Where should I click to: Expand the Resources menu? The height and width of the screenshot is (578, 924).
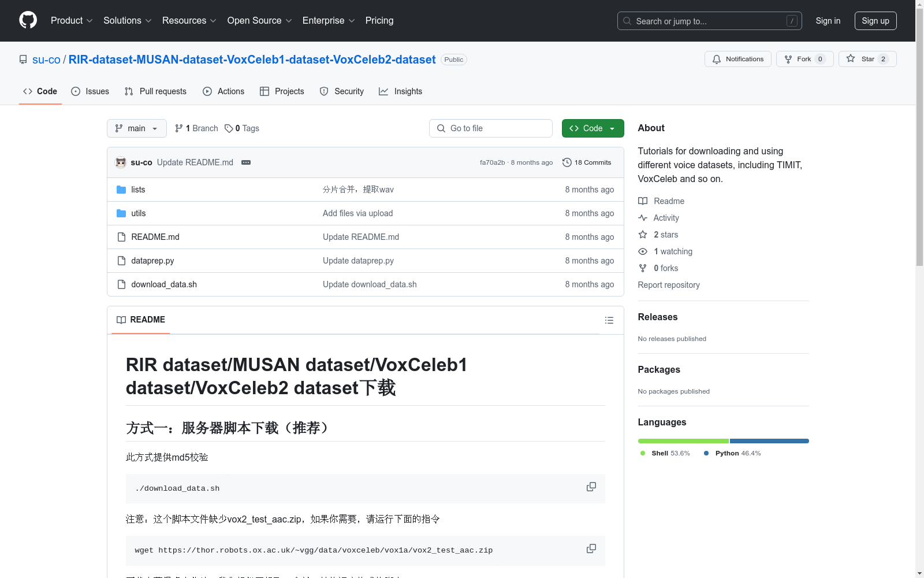[x=189, y=20]
